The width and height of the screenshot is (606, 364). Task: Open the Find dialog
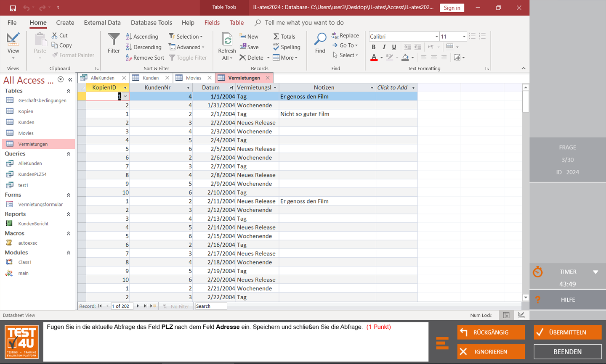pyautogui.click(x=320, y=44)
